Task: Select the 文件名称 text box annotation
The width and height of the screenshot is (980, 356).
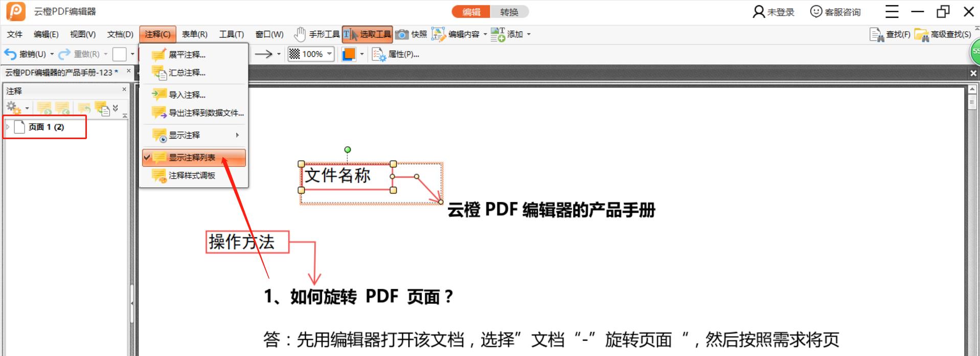Action: coord(347,177)
